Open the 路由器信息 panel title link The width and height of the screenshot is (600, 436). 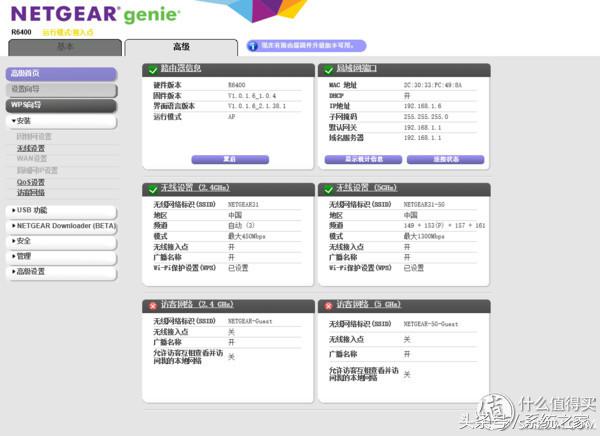click(x=181, y=69)
